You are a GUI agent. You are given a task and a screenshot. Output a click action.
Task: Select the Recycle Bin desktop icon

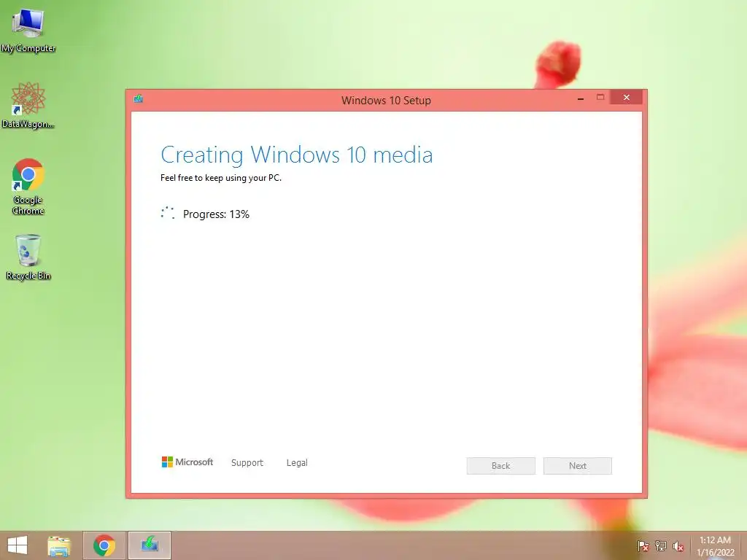pos(28,257)
